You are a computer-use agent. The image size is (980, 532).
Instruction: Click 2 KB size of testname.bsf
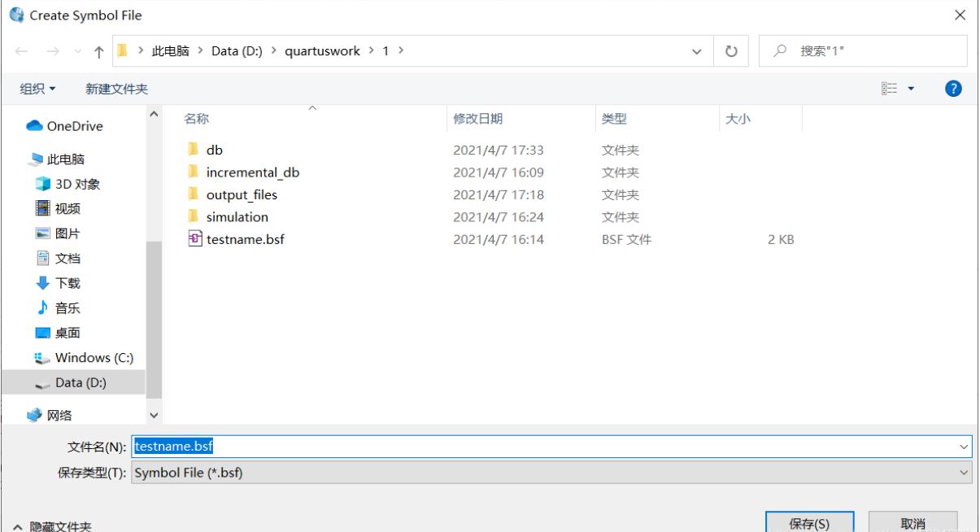pos(781,240)
